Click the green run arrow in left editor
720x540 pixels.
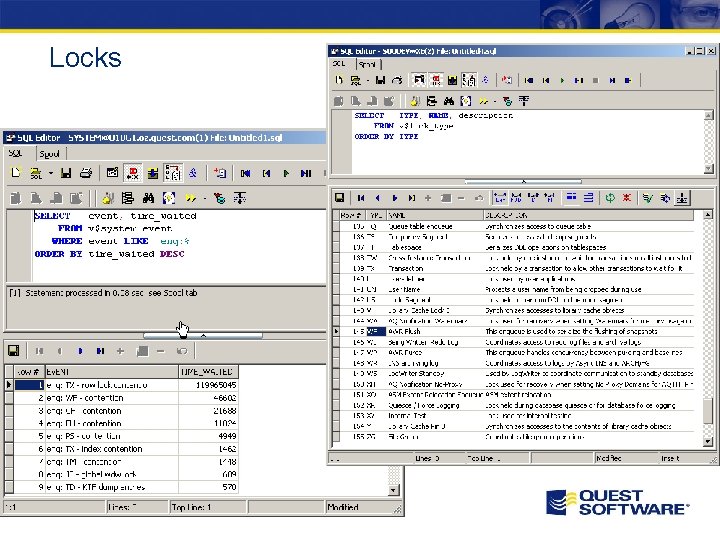pyautogui.click(x=286, y=173)
